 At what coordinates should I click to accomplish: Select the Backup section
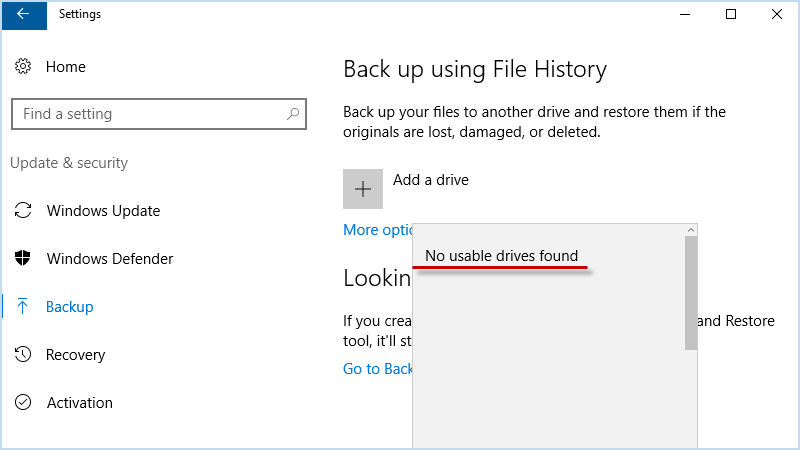point(69,307)
